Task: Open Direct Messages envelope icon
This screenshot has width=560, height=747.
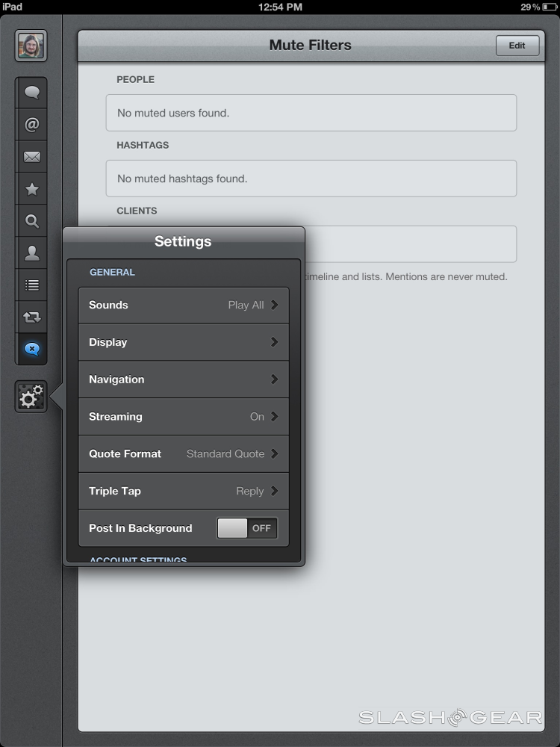Action: (x=31, y=157)
